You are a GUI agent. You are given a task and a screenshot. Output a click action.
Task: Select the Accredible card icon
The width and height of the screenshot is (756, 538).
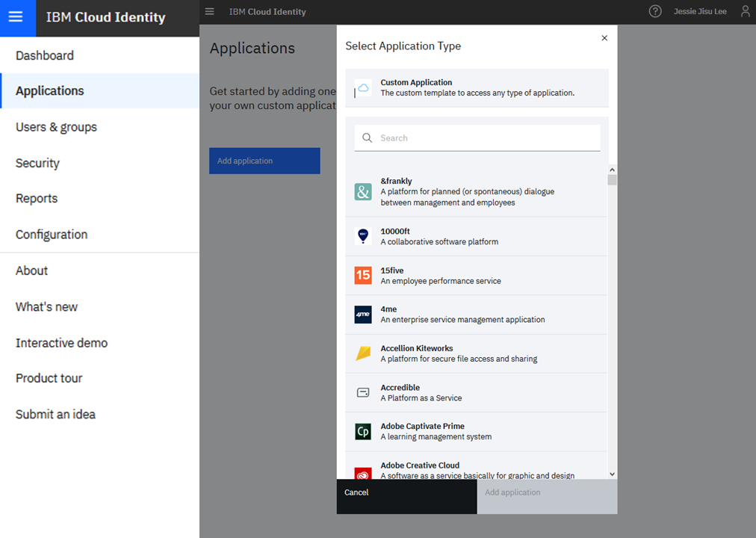363,392
